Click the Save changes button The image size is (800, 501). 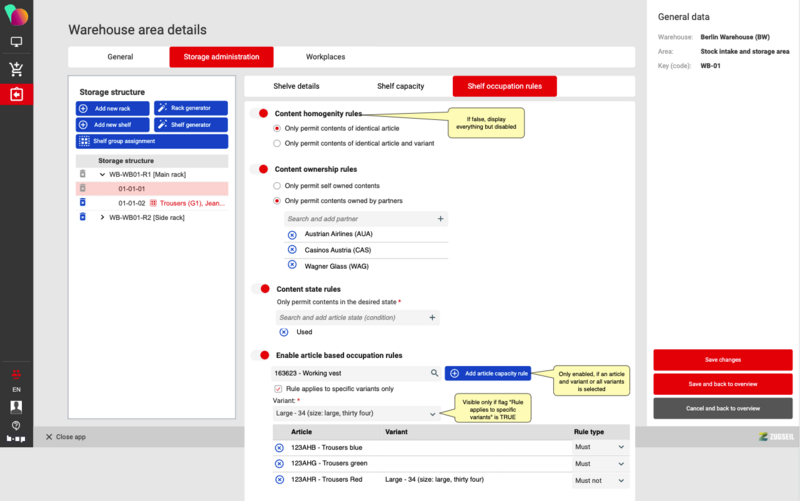tap(723, 359)
